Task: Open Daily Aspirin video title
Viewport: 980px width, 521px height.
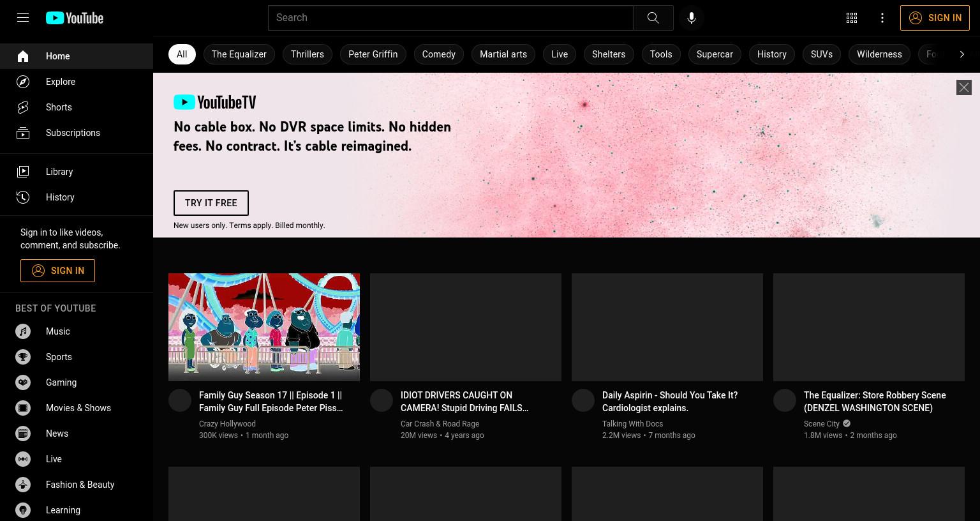Action: 670,402
